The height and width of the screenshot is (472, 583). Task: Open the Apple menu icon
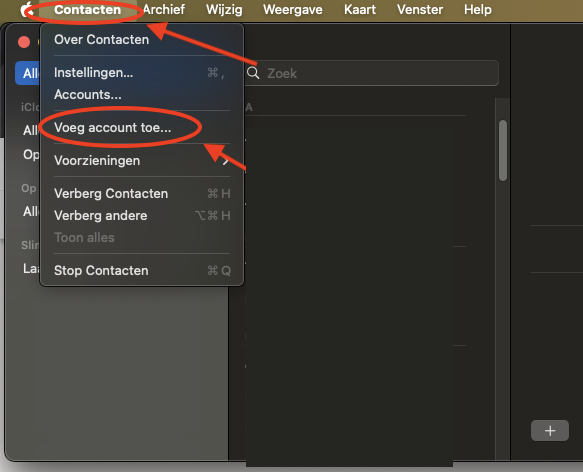[x=26, y=9]
